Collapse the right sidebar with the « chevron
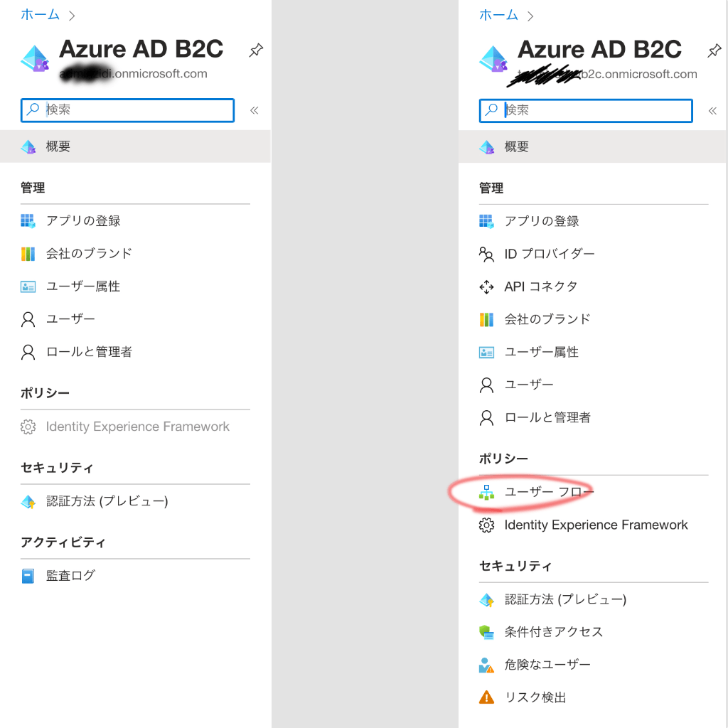The height and width of the screenshot is (728, 728). [713, 110]
